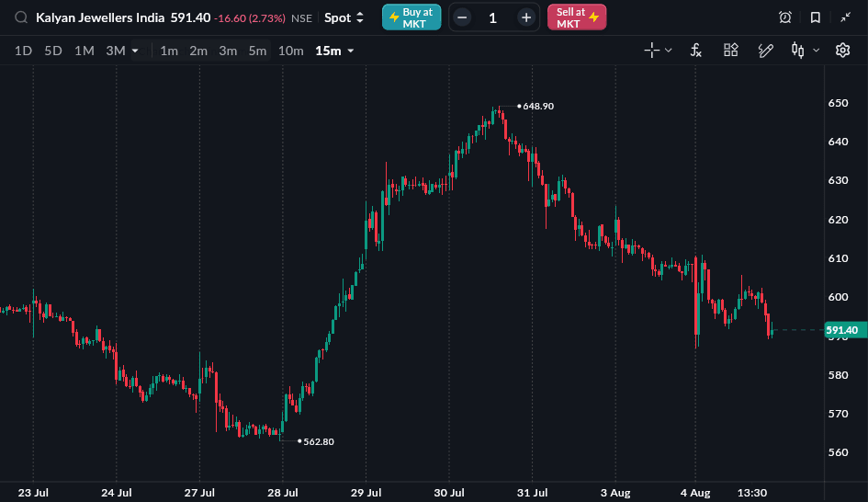868x502 pixels.
Task: Expand the chart type dropdown chevron
Action: click(x=816, y=51)
